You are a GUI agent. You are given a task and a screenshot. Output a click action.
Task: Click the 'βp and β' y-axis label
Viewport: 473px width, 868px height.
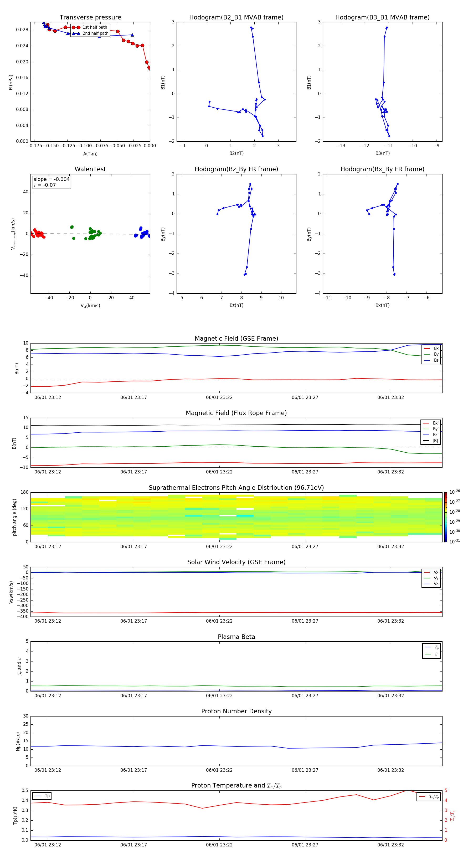pos(19,667)
